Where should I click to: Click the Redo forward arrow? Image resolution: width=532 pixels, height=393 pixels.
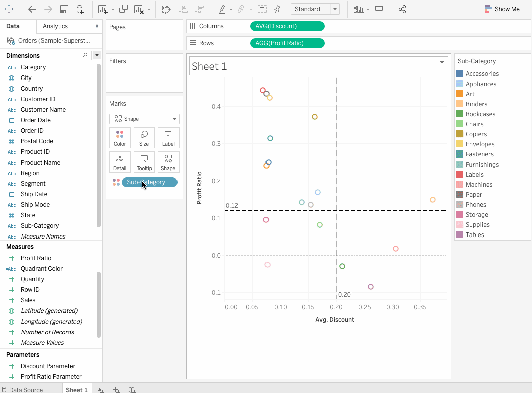48,9
